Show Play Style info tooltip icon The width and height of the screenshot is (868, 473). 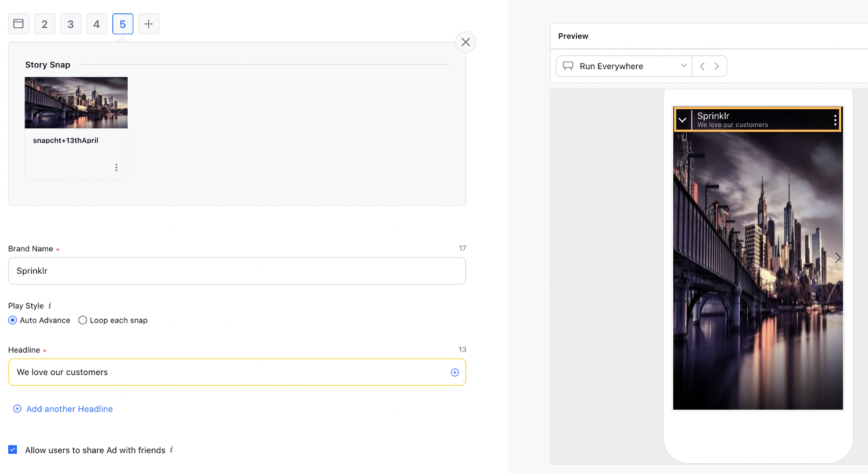50,306
